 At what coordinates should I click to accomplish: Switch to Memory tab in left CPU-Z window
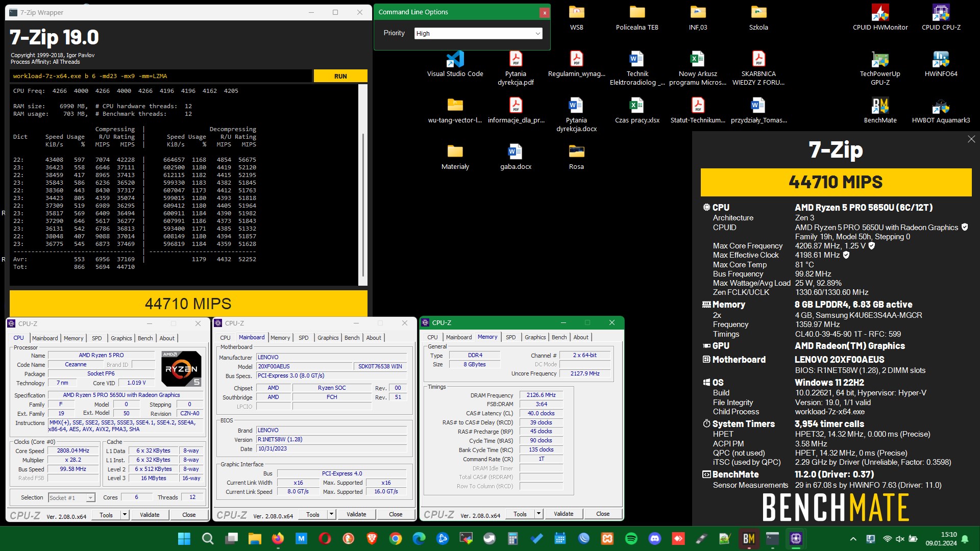pos(73,338)
